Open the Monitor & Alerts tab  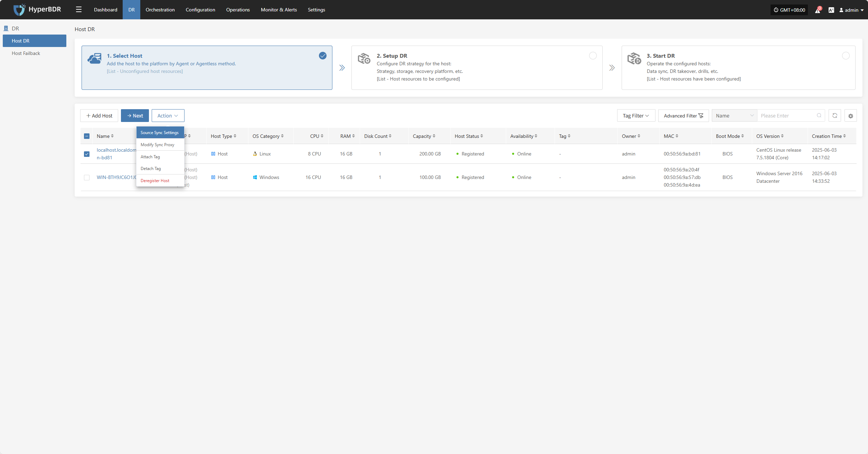[x=279, y=10]
